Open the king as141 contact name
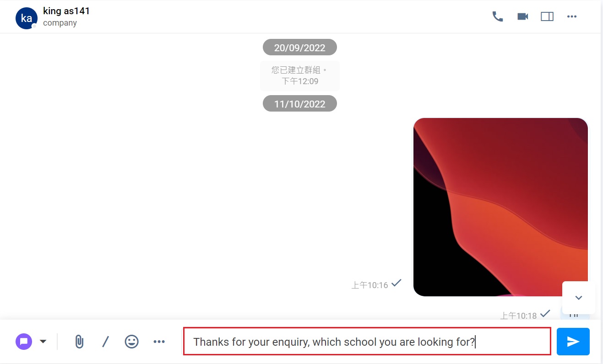 tap(66, 11)
